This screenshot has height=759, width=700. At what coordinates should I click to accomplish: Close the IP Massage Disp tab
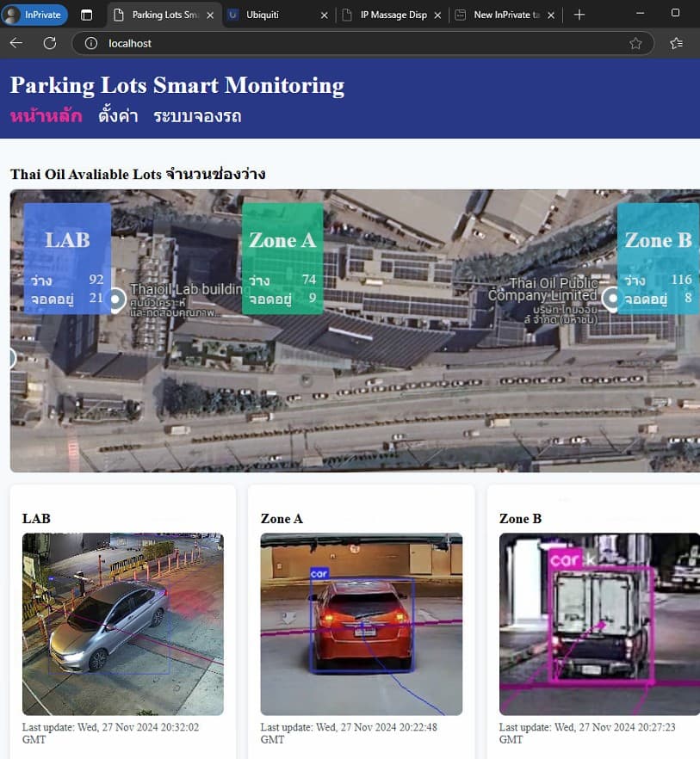click(x=437, y=15)
